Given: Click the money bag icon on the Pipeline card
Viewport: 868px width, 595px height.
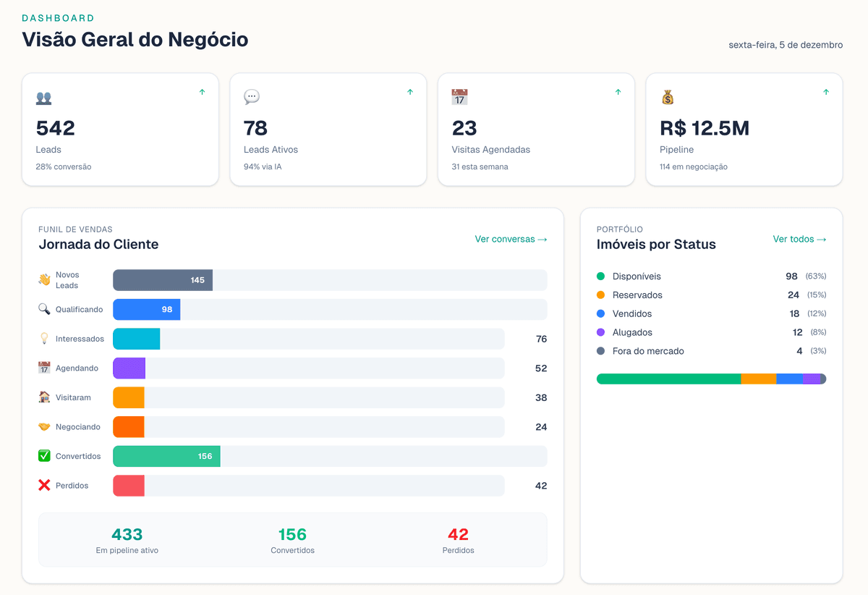Looking at the screenshot, I should pos(667,96).
